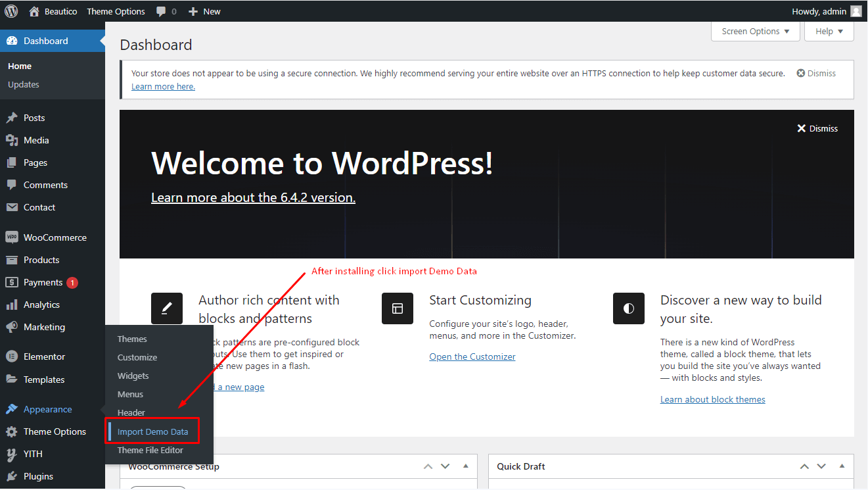
Task: Click the plus icon beside New
Action: tap(193, 11)
